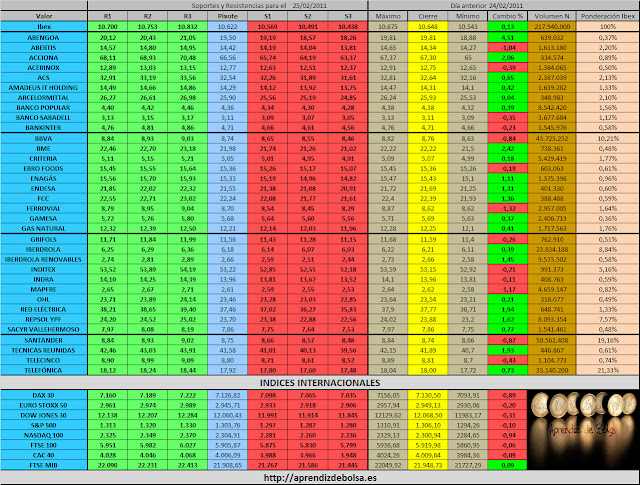Select the 'NASDAQ 100' index cell
Image resolution: width=640 pixels, height=485 pixels.
tap(44, 435)
